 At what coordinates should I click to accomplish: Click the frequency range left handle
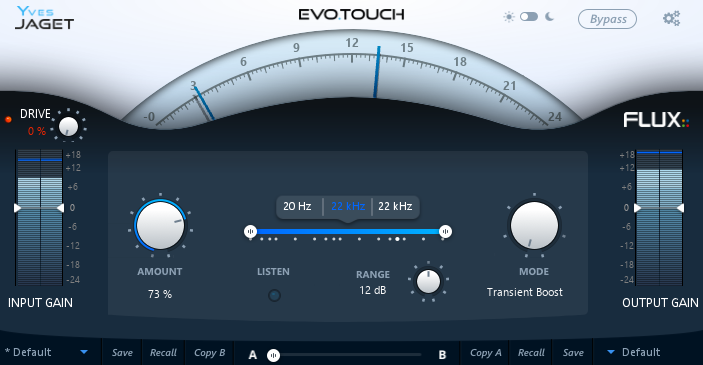click(x=250, y=231)
